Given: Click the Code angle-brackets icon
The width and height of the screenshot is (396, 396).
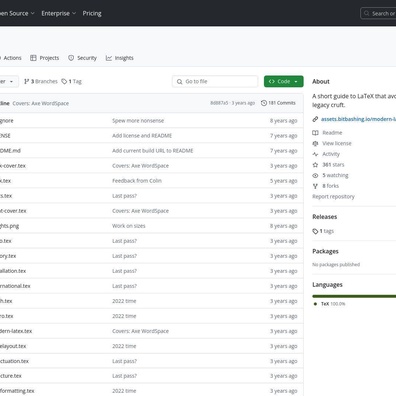Looking at the screenshot, I should click(x=272, y=81).
